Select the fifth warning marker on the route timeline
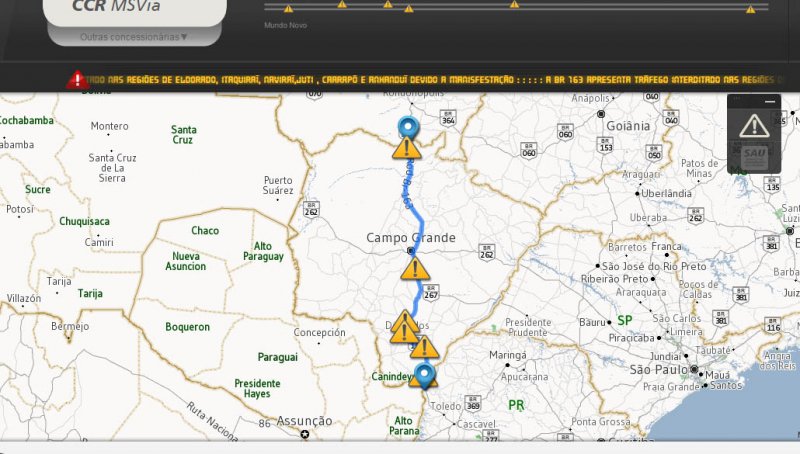The image size is (800, 454). click(x=514, y=4)
